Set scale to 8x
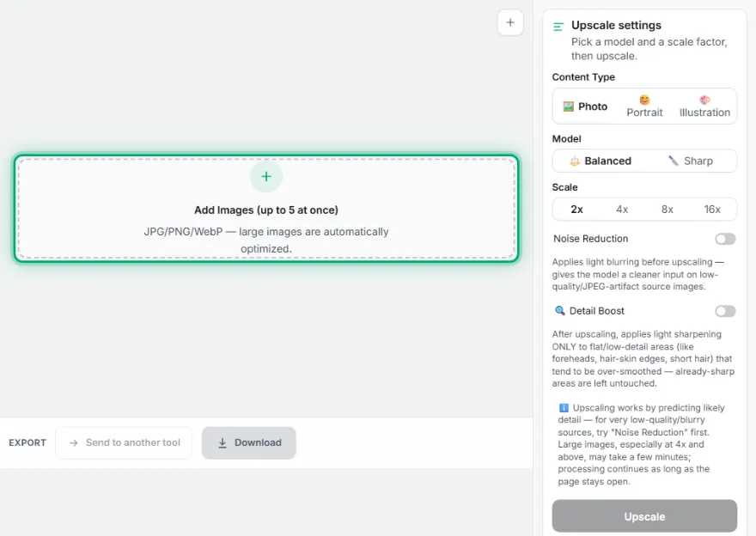Image resolution: width=756 pixels, height=536 pixels. click(x=668, y=210)
